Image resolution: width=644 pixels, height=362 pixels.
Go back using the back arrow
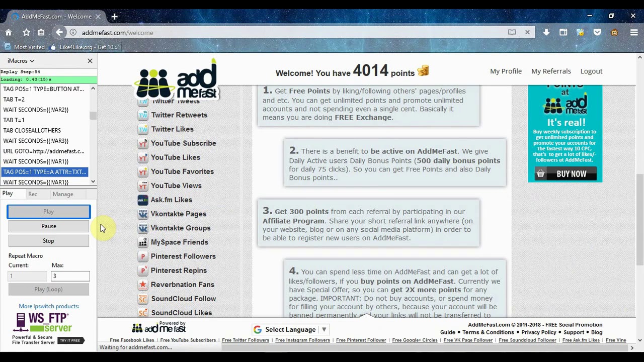(x=59, y=32)
